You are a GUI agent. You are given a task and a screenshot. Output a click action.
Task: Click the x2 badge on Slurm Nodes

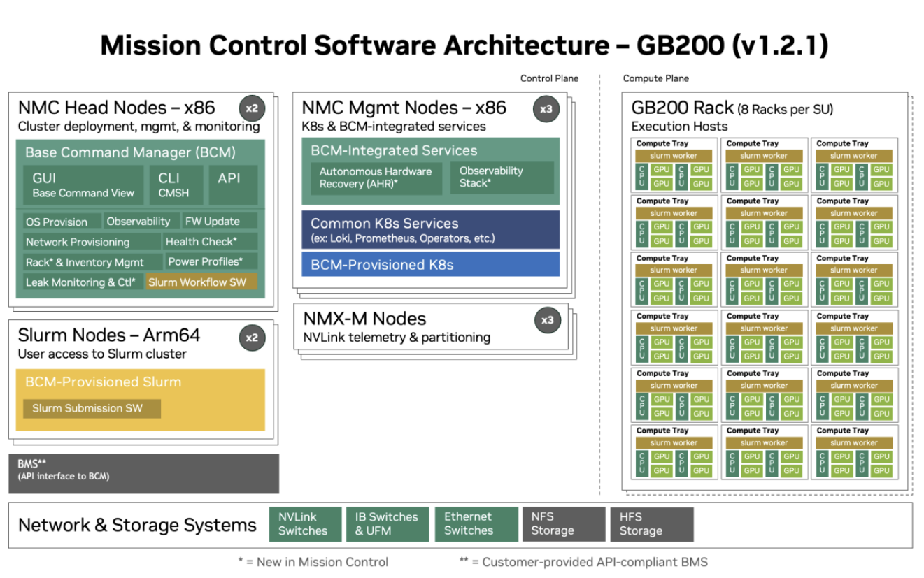pos(252,338)
